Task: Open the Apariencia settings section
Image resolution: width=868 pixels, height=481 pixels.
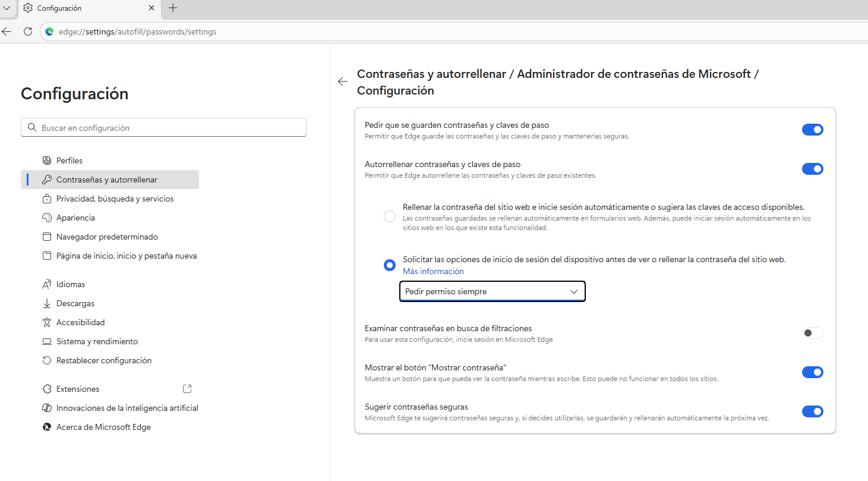Action: click(110, 218)
